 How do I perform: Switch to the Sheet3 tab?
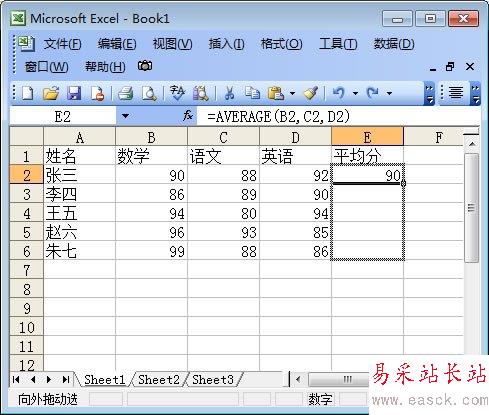213,379
